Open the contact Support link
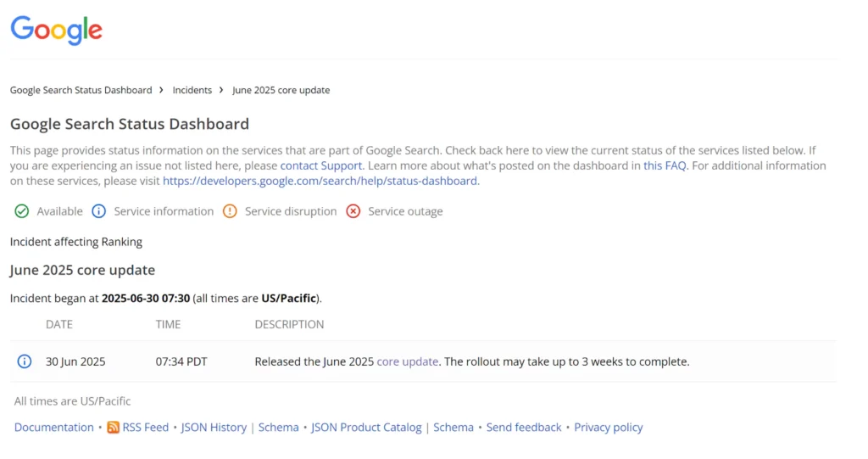The height and width of the screenshot is (459, 868). [x=321, y=165]
